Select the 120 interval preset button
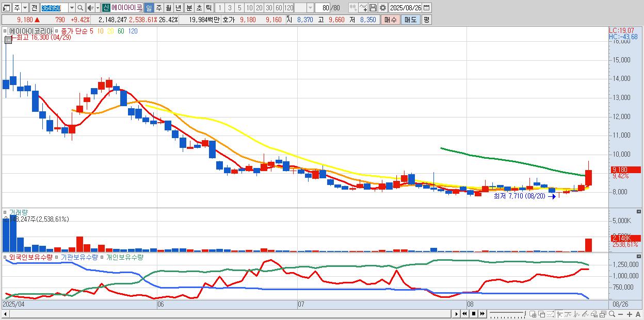 coord(289,8)
